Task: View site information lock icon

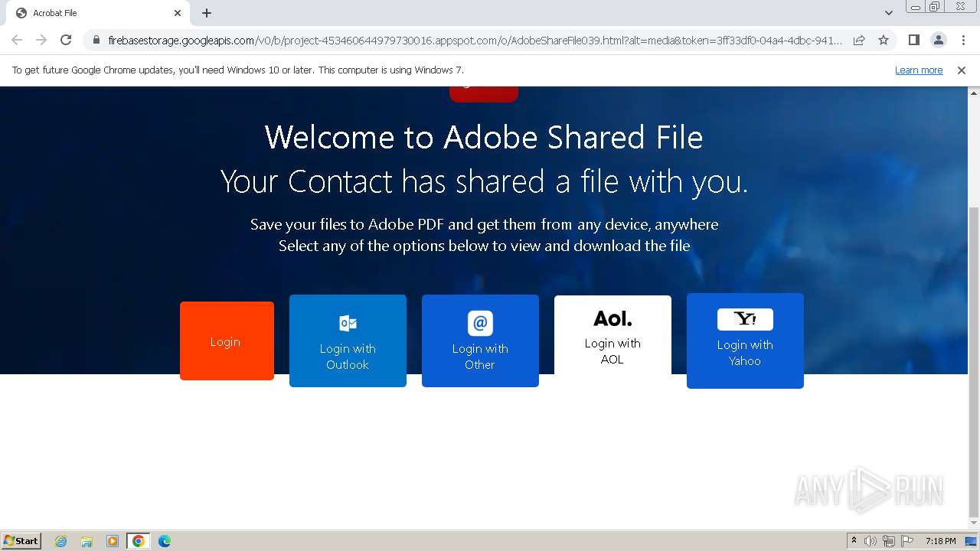Action: [x=96, y=40]
